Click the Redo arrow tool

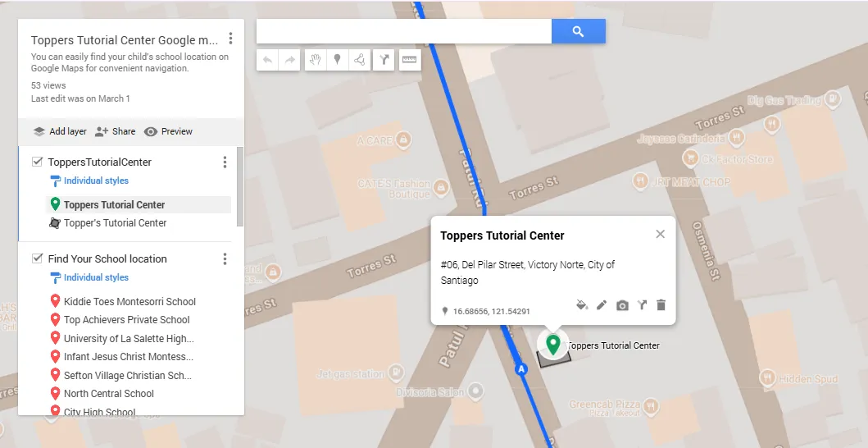click(289, 60)
